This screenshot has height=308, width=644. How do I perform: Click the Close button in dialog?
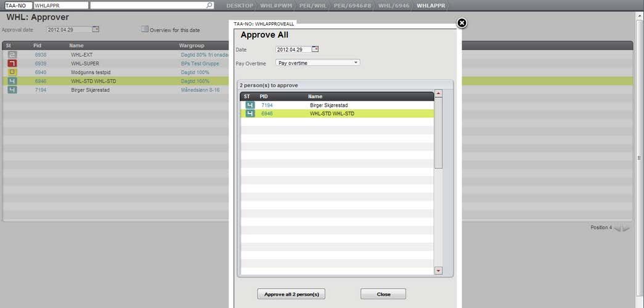(383, 294)
